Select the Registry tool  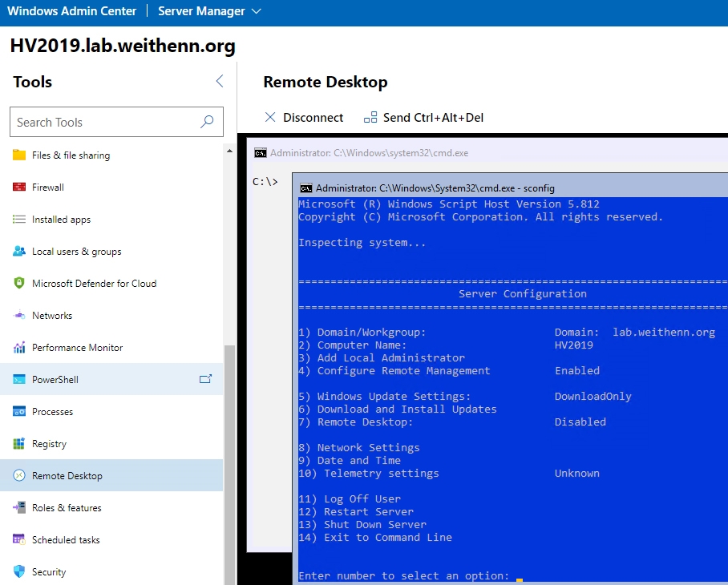click(x=111, y=443)
